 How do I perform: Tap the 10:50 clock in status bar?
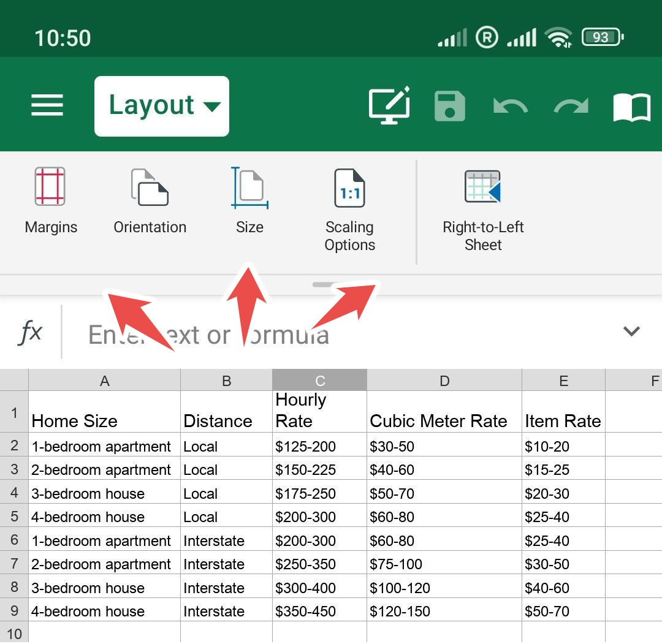pyautogui.click(x=63, y=38)
